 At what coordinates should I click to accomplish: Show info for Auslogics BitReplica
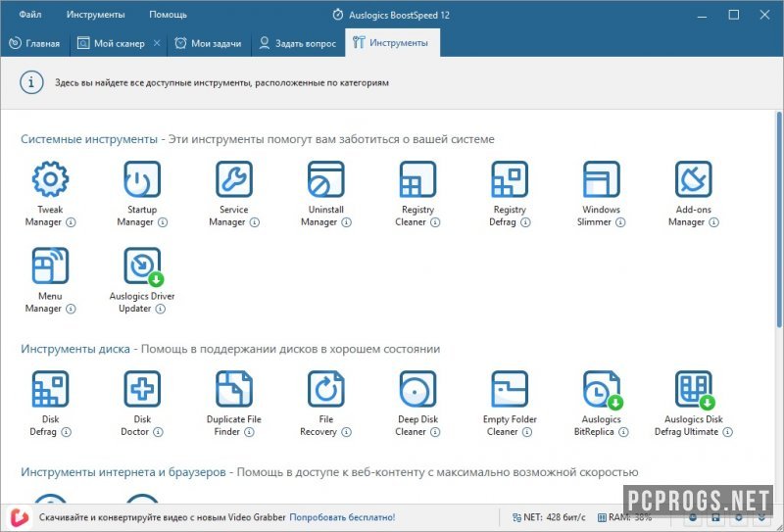click(x=623, y=432)
